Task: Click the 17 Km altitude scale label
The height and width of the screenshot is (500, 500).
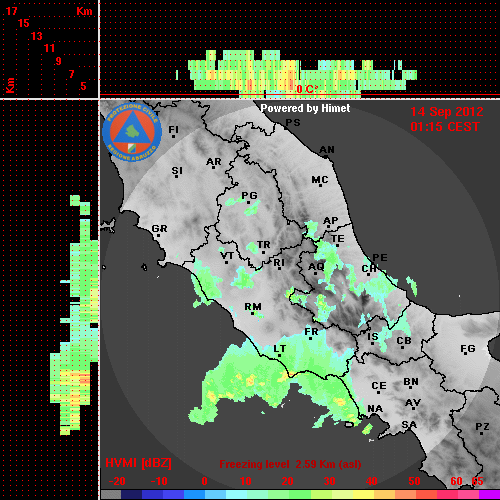Action: 11,11
